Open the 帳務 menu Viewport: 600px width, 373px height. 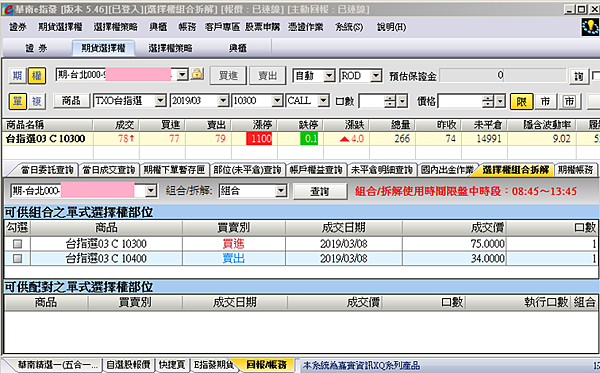[187, 27]
